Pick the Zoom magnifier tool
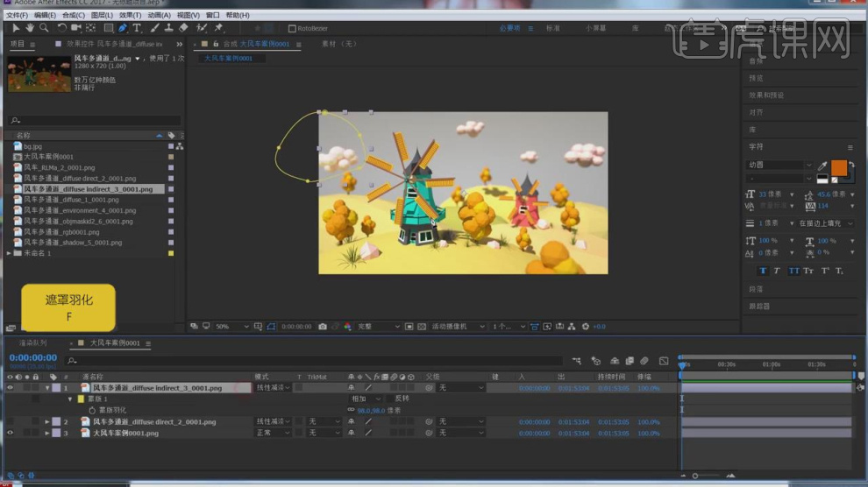The width and height of the screenshot is (868, 487). coord(43,28)
